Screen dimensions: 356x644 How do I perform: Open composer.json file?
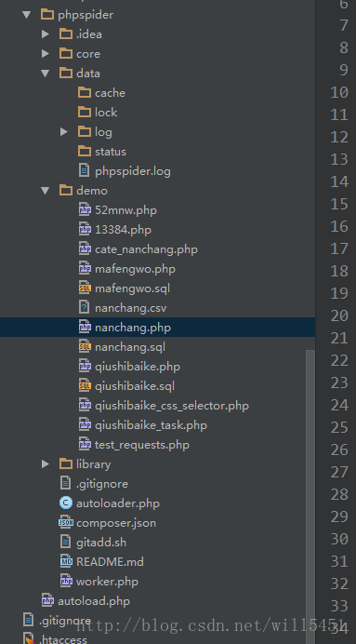116,523
